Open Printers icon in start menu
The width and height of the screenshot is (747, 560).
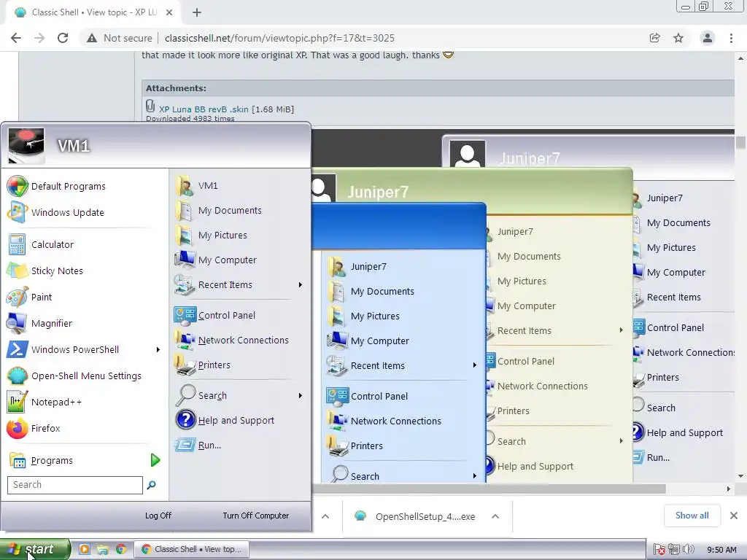(x=185, y=365)
